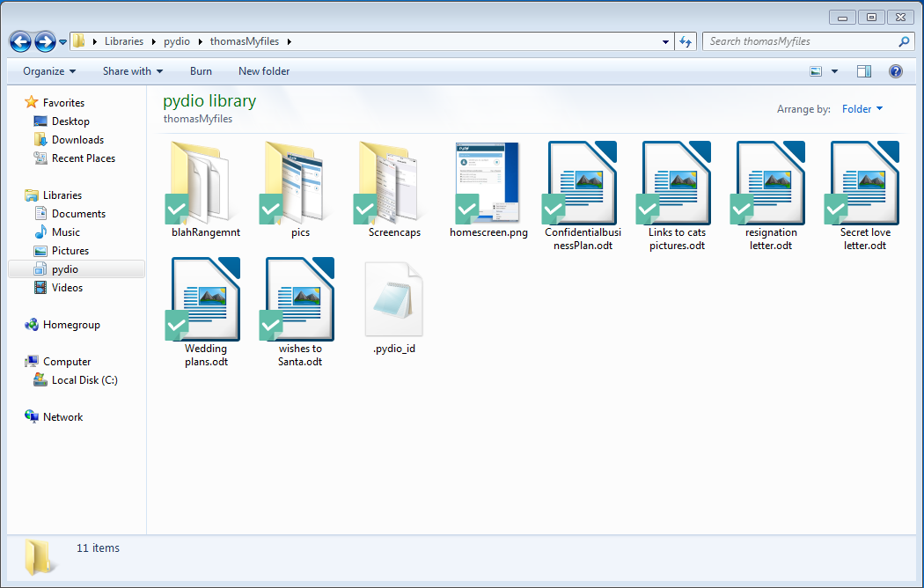Viewport: 924px width, 588px height.
Task: Click the Forward navigation arrow
Action: coord(45,41)
